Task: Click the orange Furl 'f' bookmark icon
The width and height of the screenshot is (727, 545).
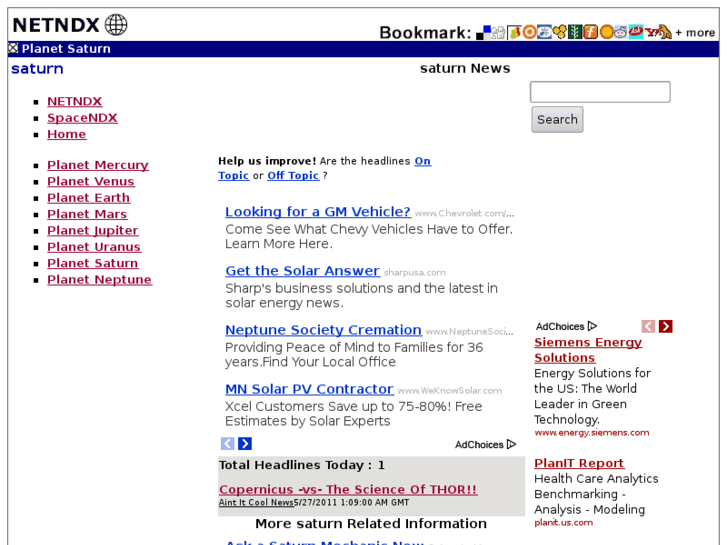Action: pos(591,32)
